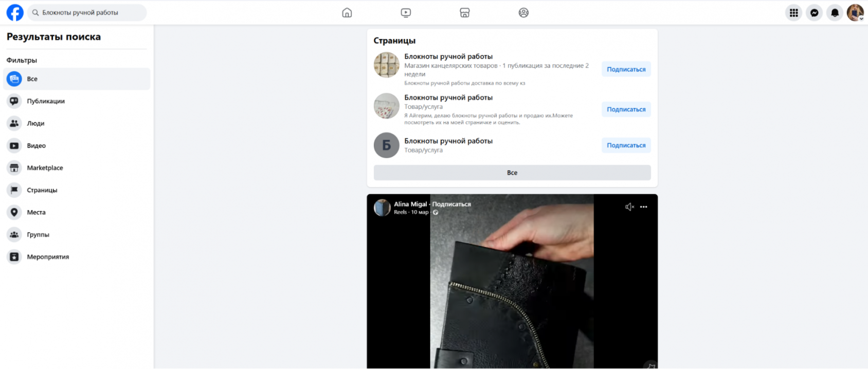Open second page thumbnail with floral notebook
The height and width of the screenshot is (369, 868).
click(x=387, y=106)
